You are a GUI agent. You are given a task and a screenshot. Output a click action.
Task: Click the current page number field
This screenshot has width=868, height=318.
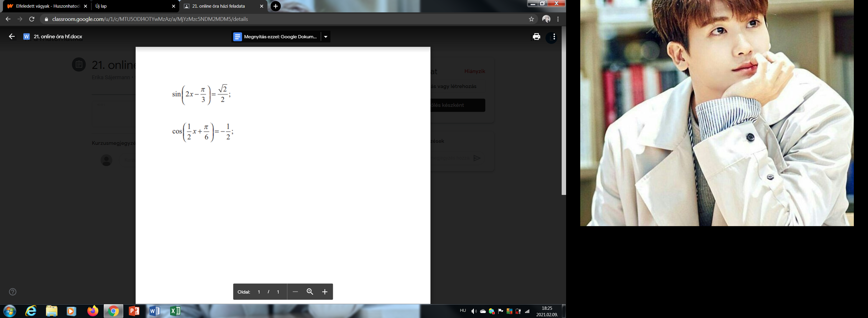tap(259, 292)
